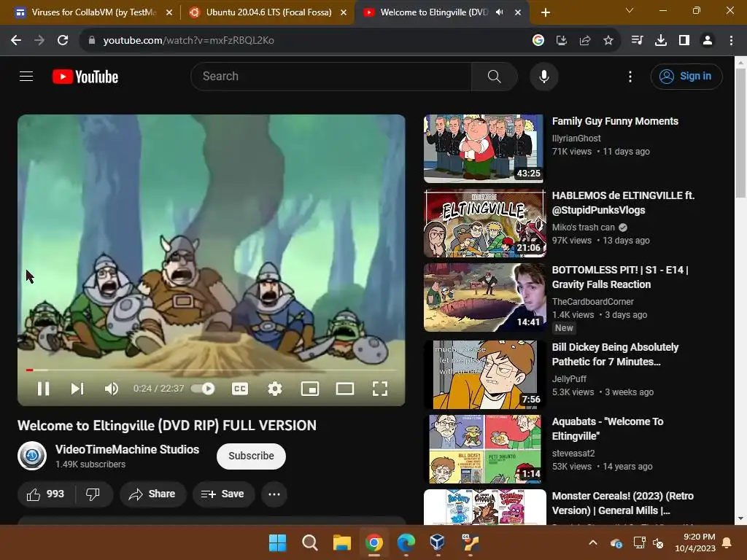Open the Chrome profile menu
Viewport: 747px width, 560px height.
tap(708, 41)
